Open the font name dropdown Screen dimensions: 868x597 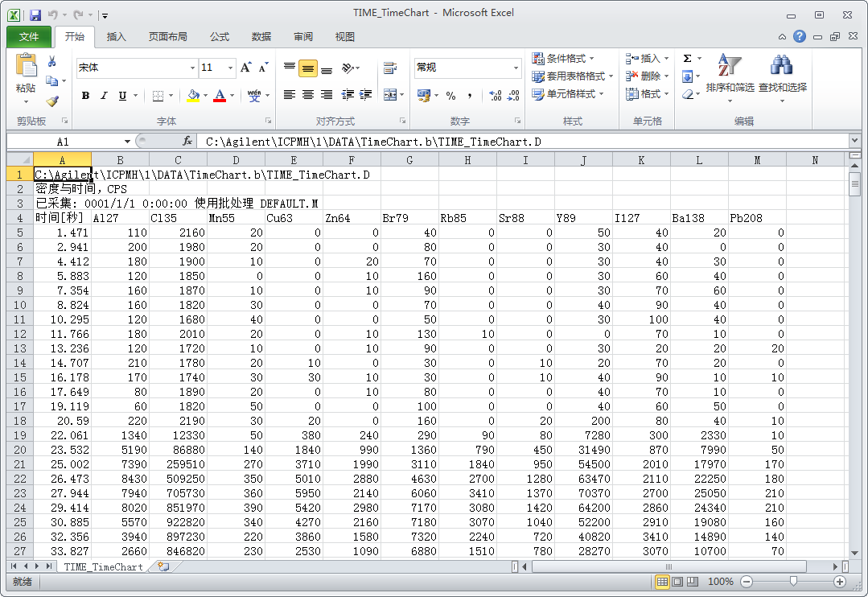click(192, 68)
